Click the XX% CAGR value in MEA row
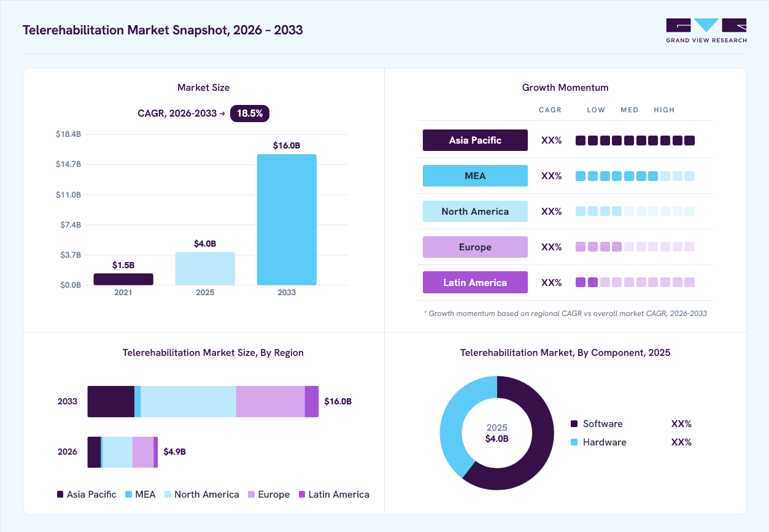Viewport: 769px width, 532px height. point(551,175)
